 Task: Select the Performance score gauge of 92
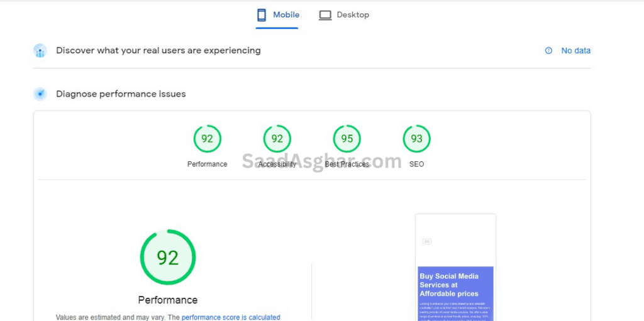pos(208,139)
